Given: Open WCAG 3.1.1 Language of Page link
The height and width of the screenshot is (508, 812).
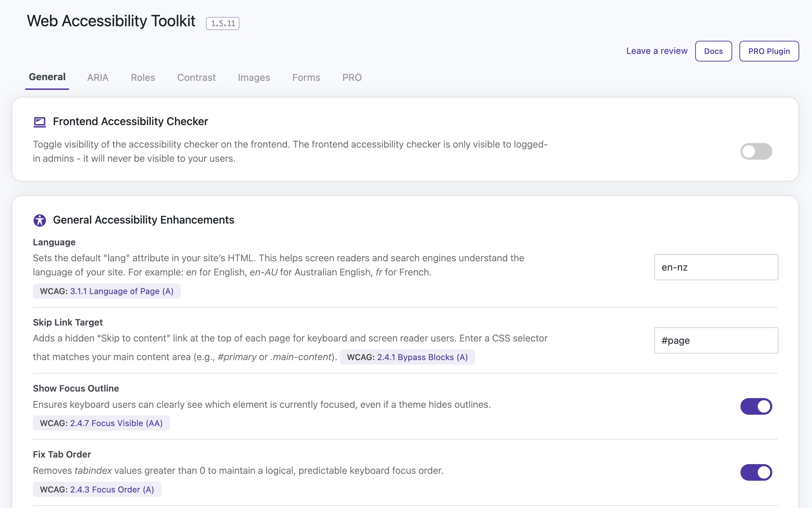Looking at the screenshot, I should pos(122,291).
